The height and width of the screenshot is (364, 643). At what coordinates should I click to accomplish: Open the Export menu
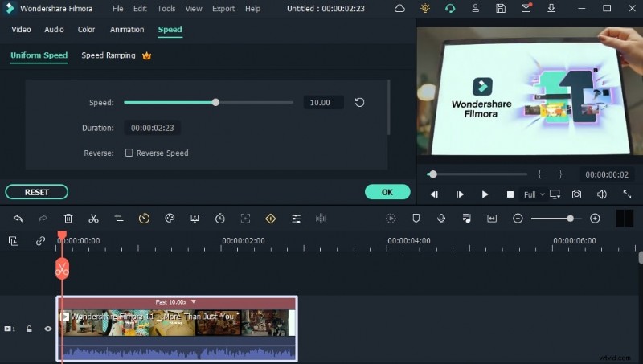(223, 9)
